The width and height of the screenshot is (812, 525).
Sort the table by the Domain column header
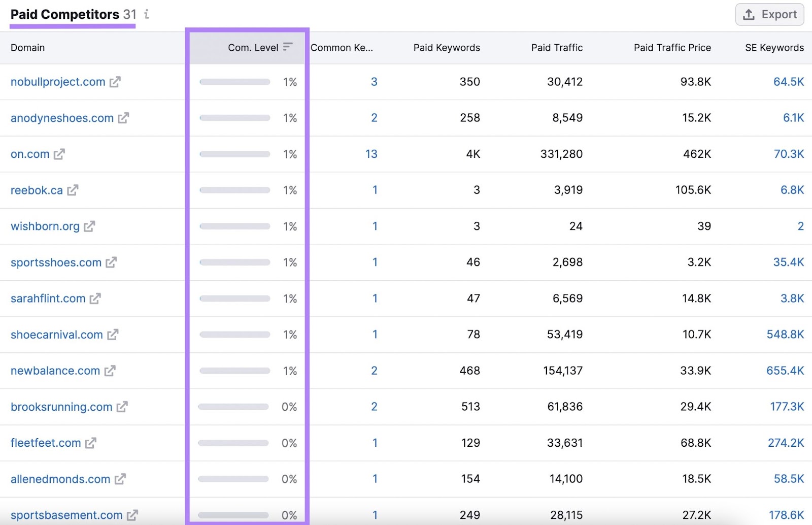[27, 48]
